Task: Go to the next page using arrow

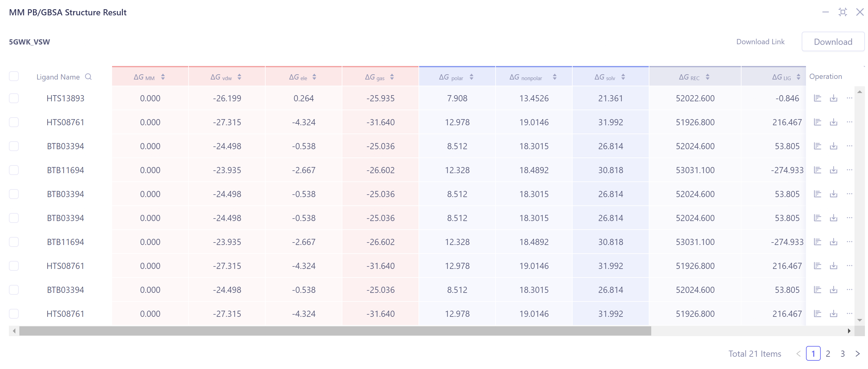Action: 858,354
